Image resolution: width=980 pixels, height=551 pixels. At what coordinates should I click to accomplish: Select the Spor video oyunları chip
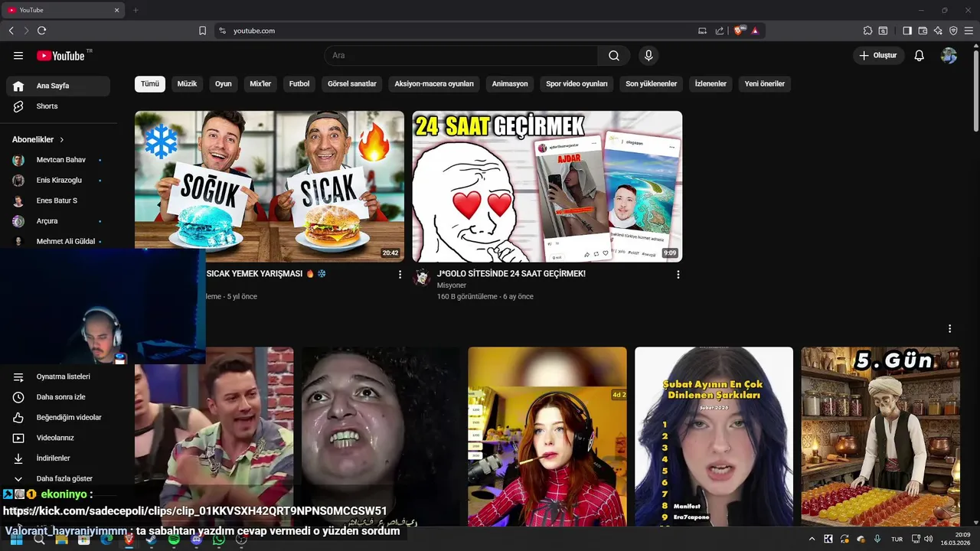[577, 84]
